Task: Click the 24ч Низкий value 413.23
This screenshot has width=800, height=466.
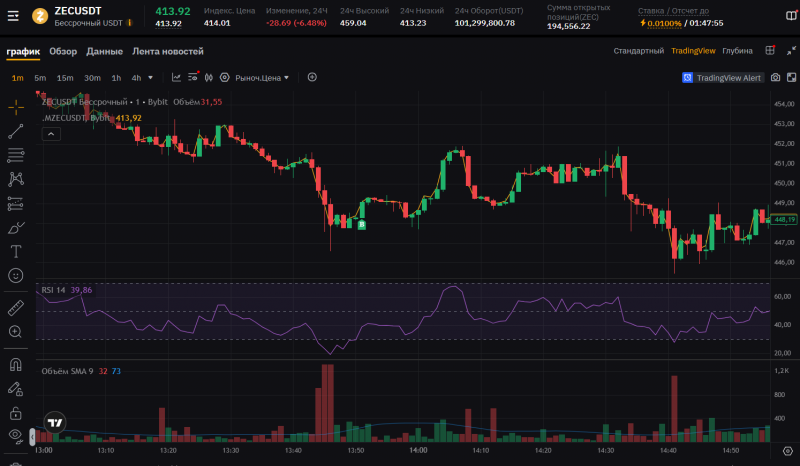Action: (413, 23)
